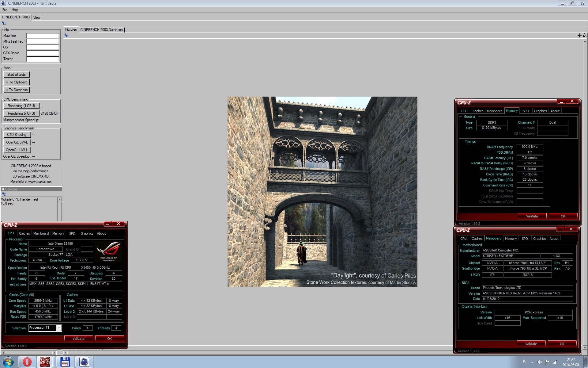The width and height of the screenshot is (588, 368).
Task: Run OpenGL SW-L benchmark
Action: 17,142
